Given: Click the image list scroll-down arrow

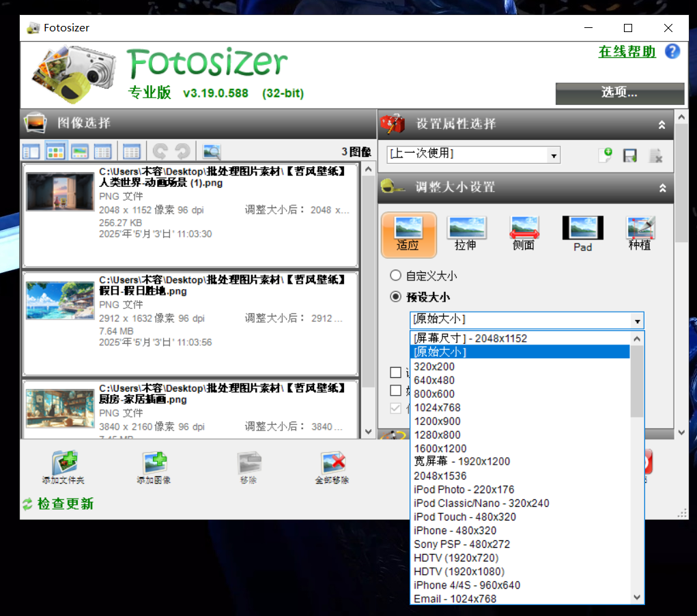Looking at the screenshot, I should pos(368,431).
